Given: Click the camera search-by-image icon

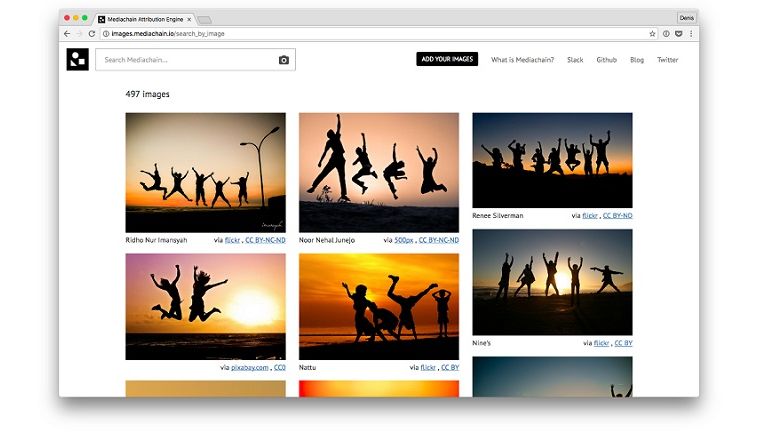Looking at the screenshot, I should tap(283, 60).
